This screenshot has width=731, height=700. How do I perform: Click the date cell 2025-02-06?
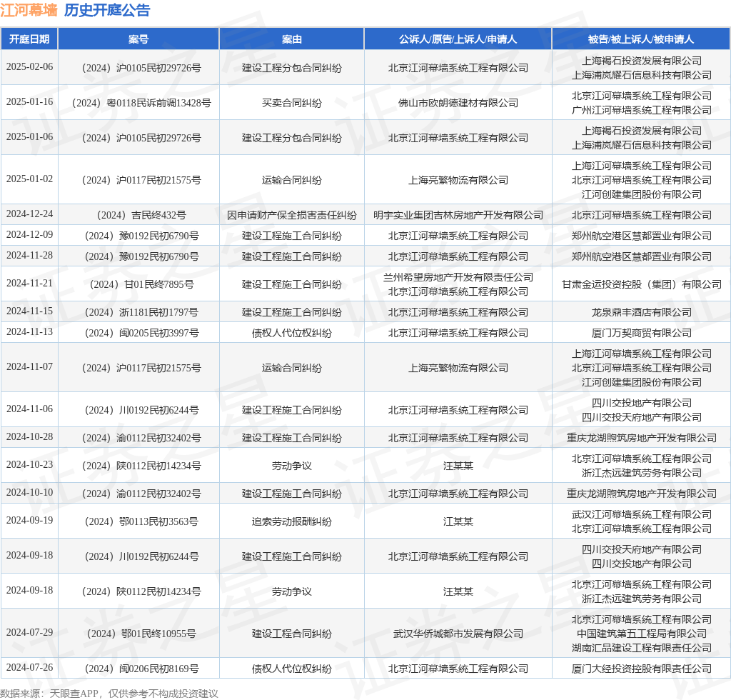[29, 66]
